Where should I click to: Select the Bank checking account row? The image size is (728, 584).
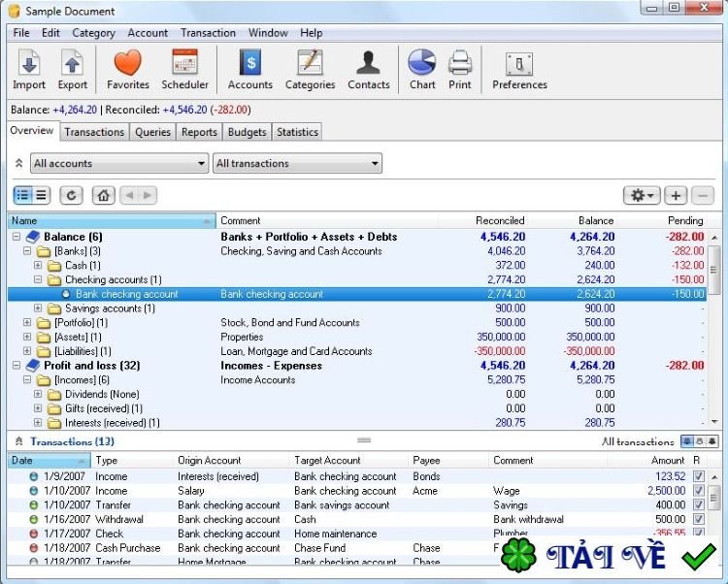(126, 294)
